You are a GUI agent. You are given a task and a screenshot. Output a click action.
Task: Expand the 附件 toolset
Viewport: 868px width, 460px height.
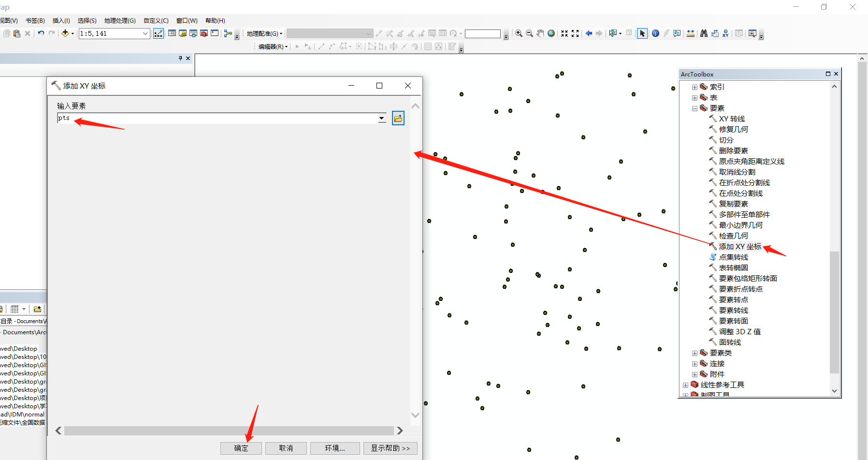tap(694, 374)
